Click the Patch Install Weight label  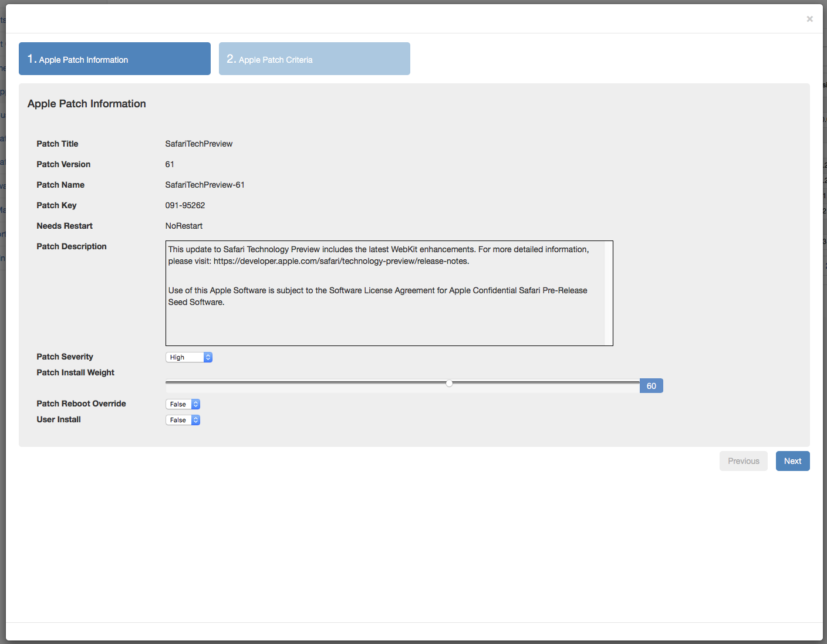point(75,372)
